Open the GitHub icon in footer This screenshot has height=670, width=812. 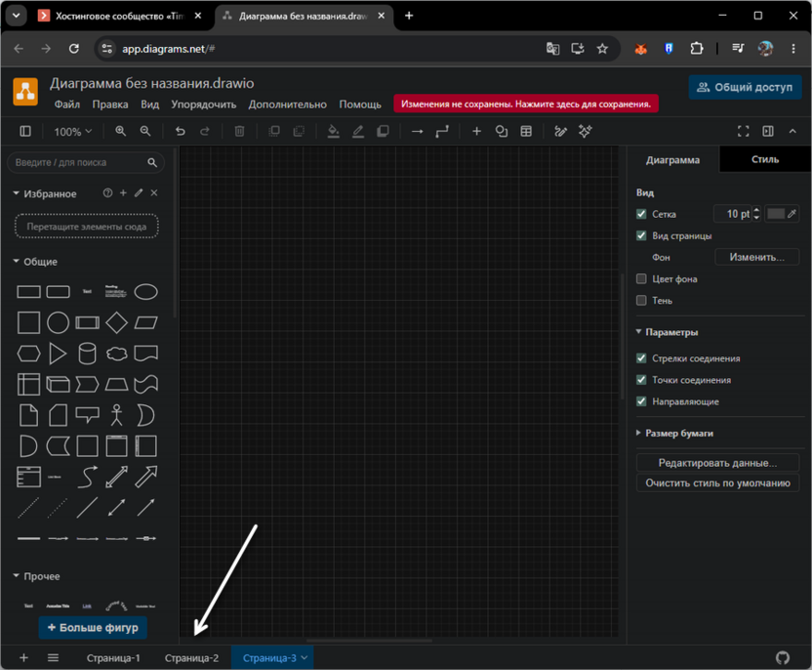coord(783,657)
